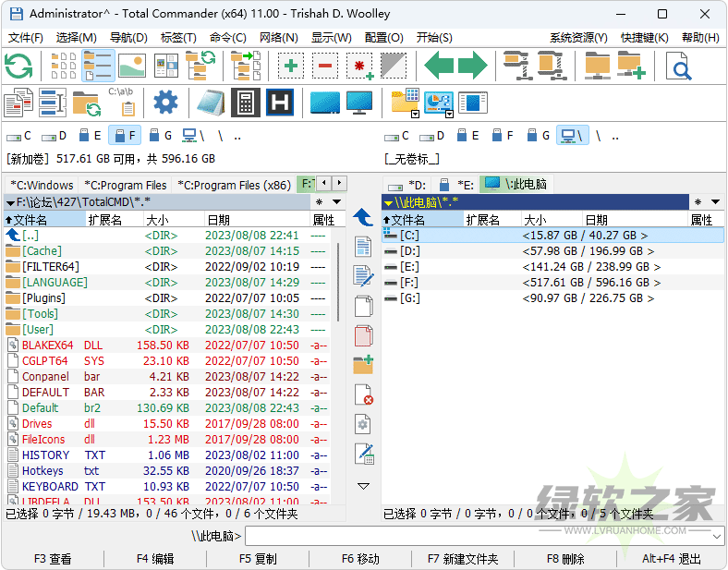The width and height of the screenshot is (728, 570).
Task: Click the red minus unselect icon
Action: point(324,67)
